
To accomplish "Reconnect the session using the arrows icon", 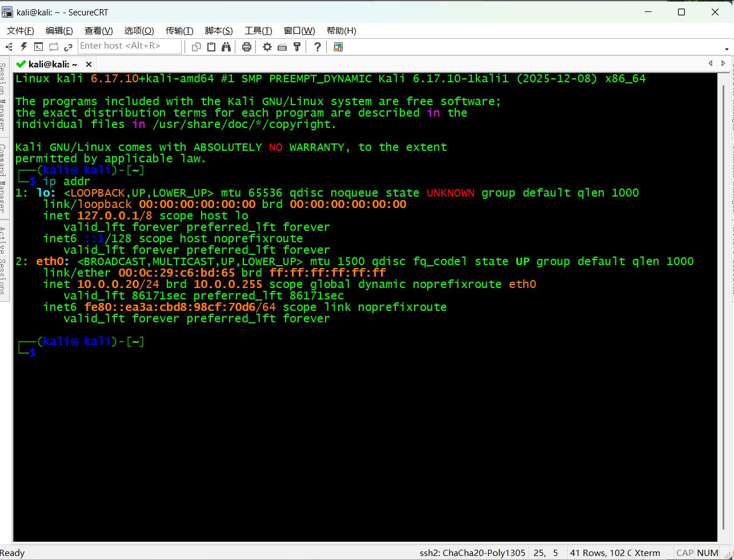I will click(53, 46).
